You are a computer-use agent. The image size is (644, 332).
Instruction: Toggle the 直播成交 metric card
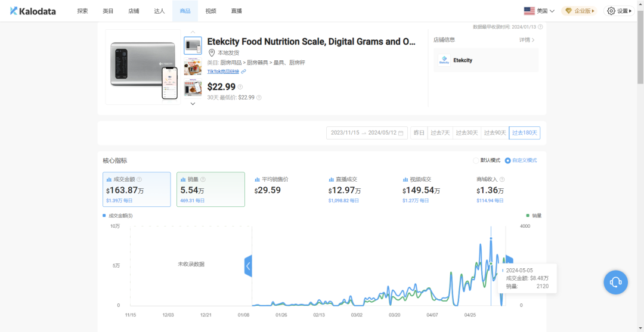[359, 189]
